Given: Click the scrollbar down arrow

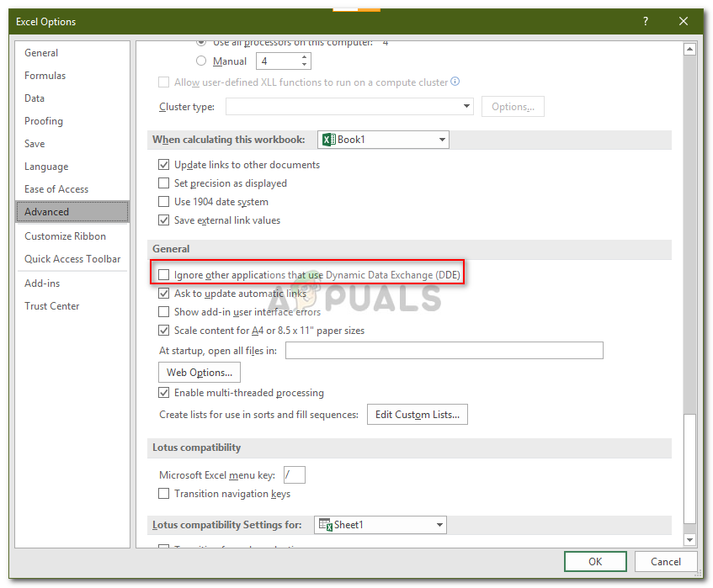Looking at the screenshot, I should (689, 540).
